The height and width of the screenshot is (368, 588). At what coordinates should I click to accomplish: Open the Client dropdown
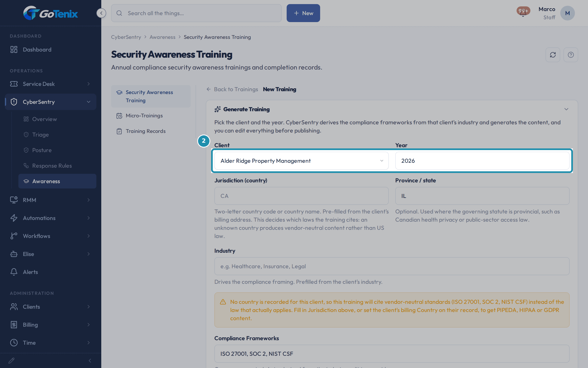pos(301,161)
